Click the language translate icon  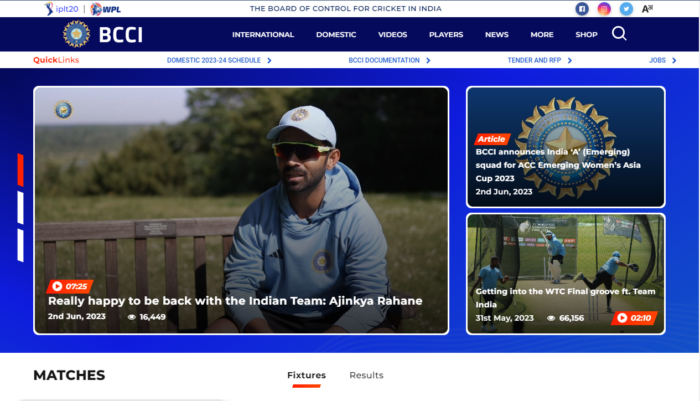(647, 9)
